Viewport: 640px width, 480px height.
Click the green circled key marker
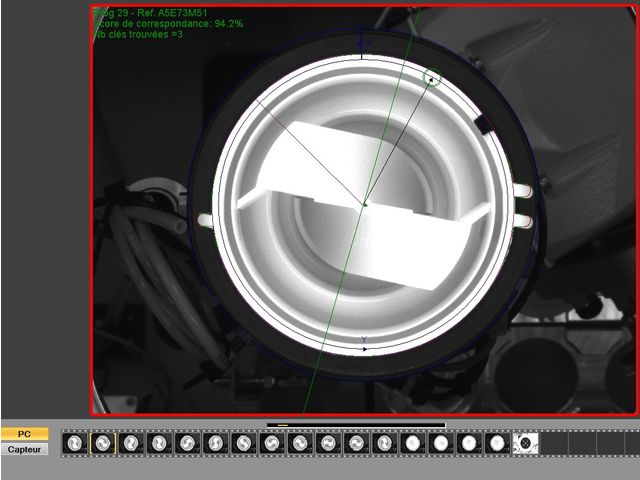(433, 77)
